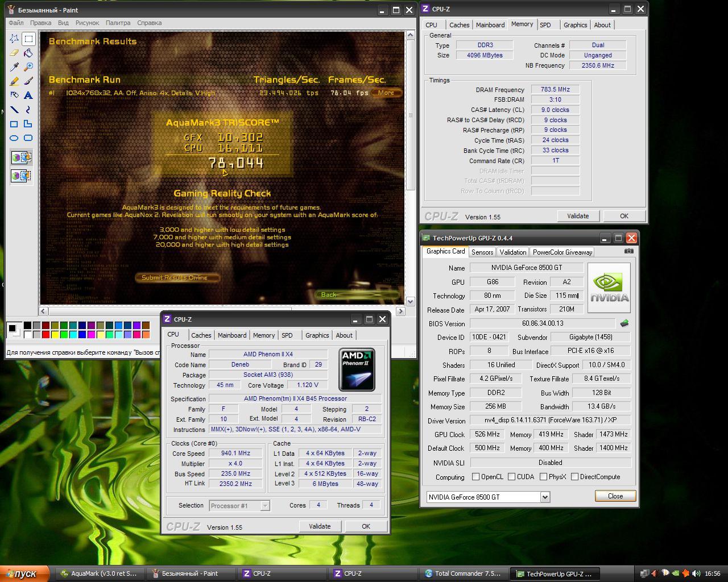Switch to Total Commander in the taskbar
Image resolution: width=728 pixels, height=582 pixels.
click(463, 573)
